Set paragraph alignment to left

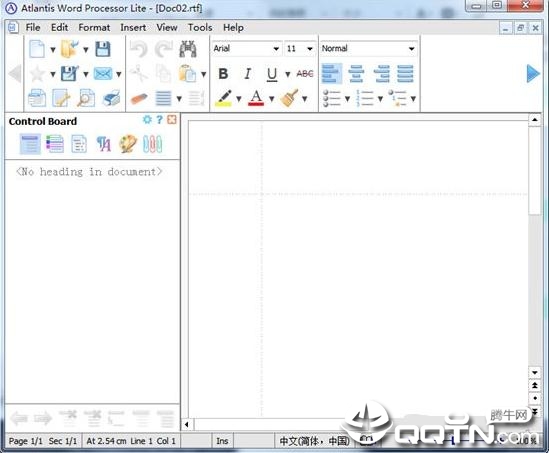point(331,74)
